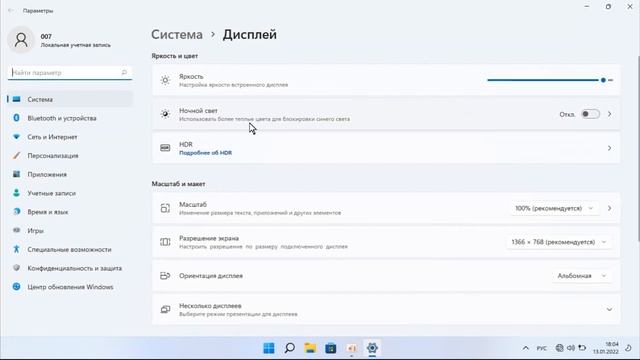Click the Ориентация дисплея row label
Screen dimensions: 640x360
(x=211, y=276)
